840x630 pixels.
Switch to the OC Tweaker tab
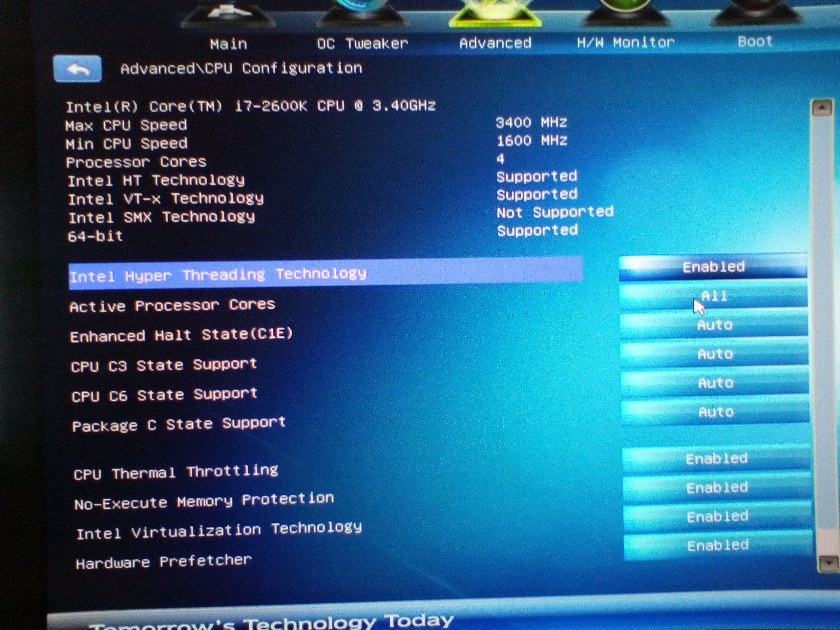(362, 43)
